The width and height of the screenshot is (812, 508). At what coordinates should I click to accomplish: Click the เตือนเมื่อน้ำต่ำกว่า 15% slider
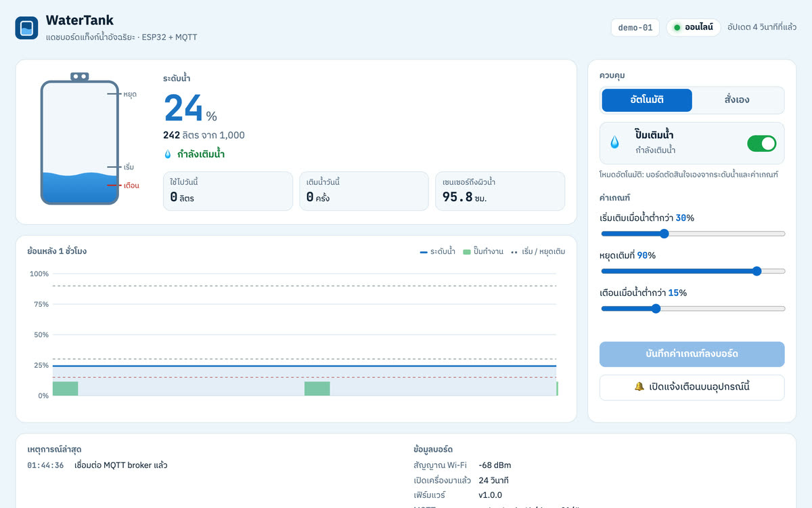click(x=693, y=308)
